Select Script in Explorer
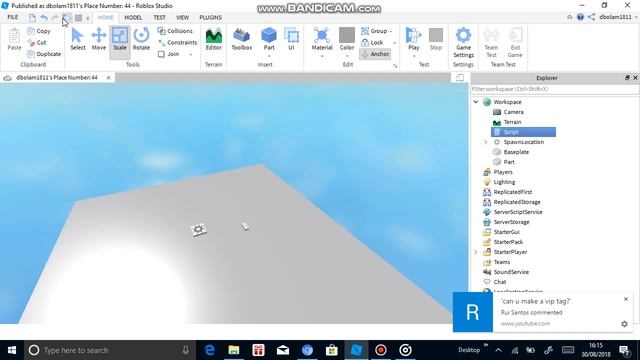 click(523, 132)
